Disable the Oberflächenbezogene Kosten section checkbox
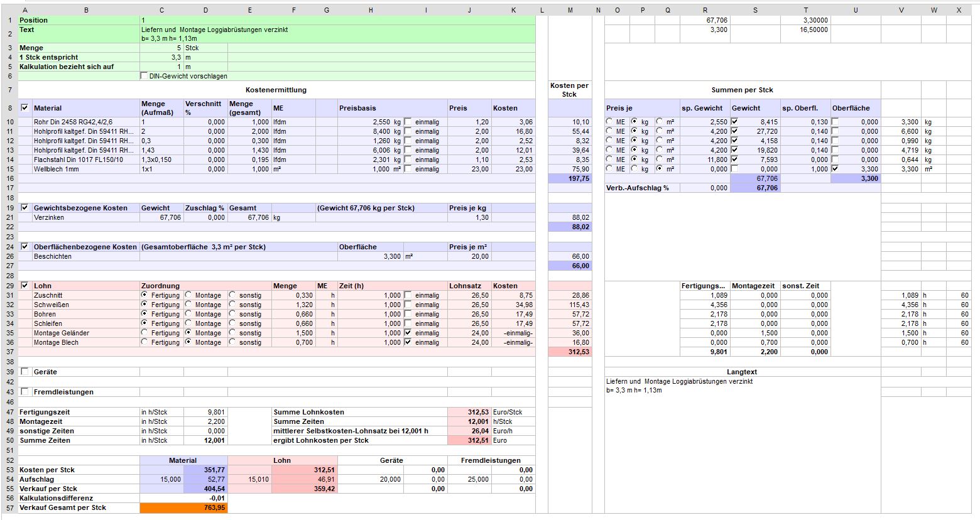 click(25, 247)
